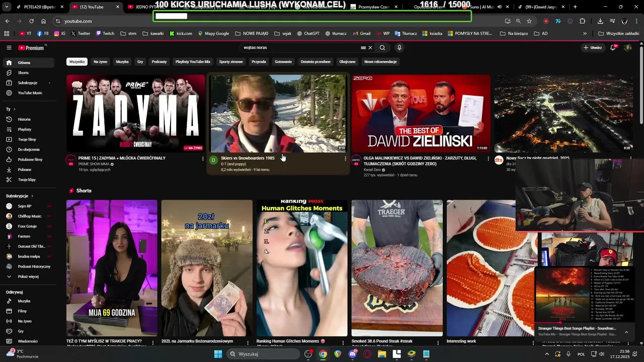This screenshot has width=644, height=362.
Task: Select the Muzyka filter chip
Action: (x=122, y=62)
